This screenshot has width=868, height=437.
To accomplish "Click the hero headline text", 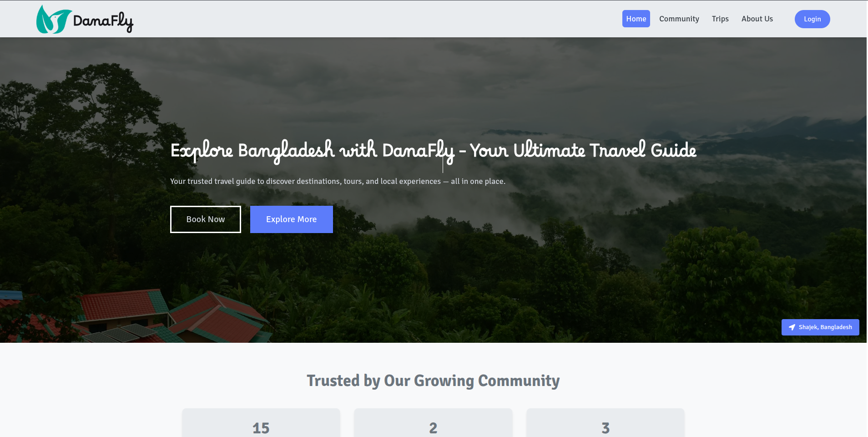I will pyautogui.click(x=433, y=151).
